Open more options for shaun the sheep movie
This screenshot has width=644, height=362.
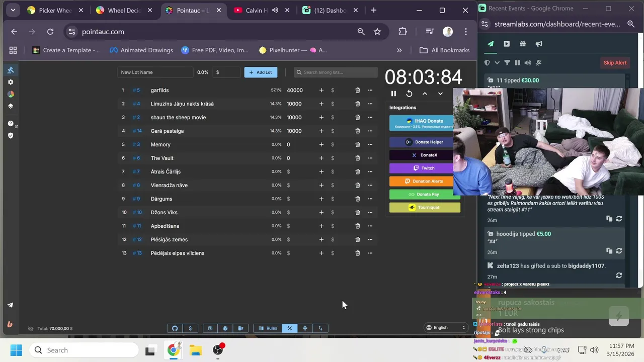coord(370,117)
